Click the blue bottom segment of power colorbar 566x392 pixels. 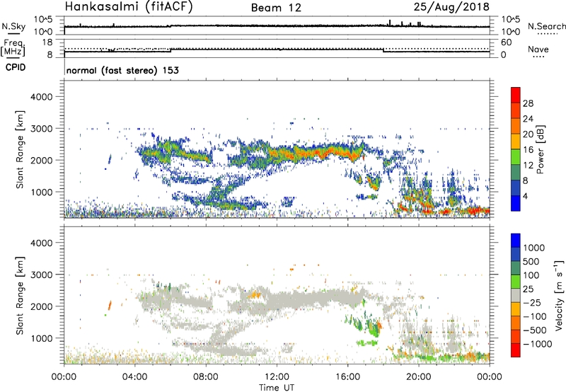click(516, 203)
